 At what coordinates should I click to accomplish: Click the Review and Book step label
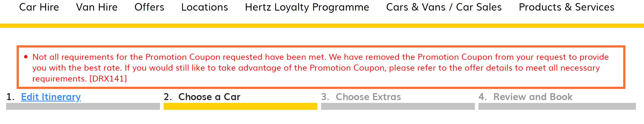coord(533,97)
